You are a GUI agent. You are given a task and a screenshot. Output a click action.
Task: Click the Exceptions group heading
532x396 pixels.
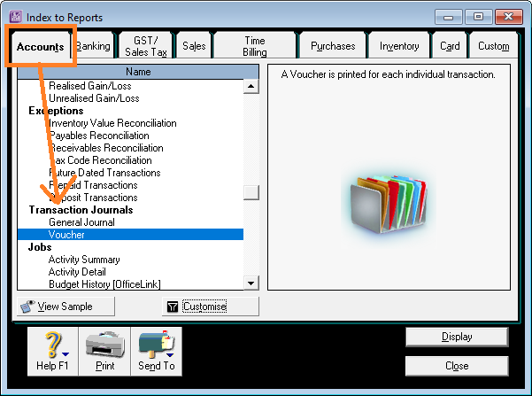coord(56,111)
